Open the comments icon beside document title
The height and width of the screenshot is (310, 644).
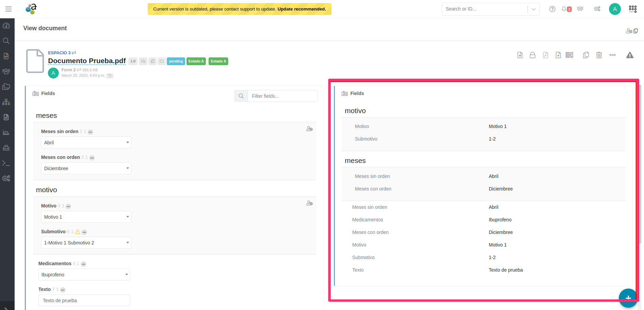143,61
